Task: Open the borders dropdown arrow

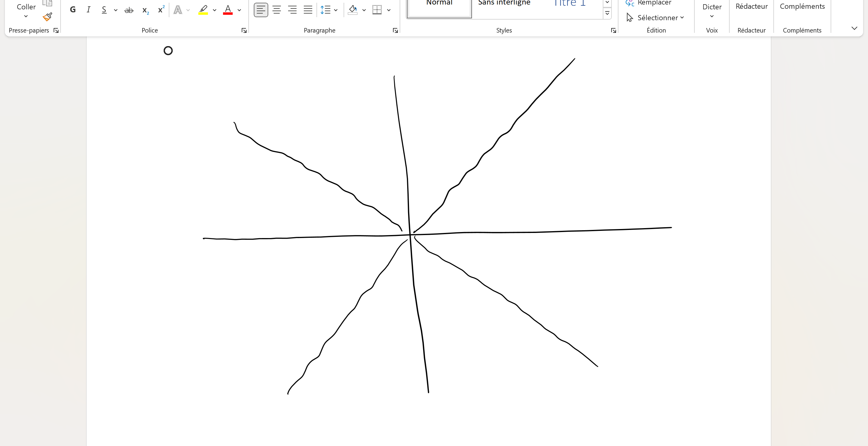Action: [x=389, y=10]
